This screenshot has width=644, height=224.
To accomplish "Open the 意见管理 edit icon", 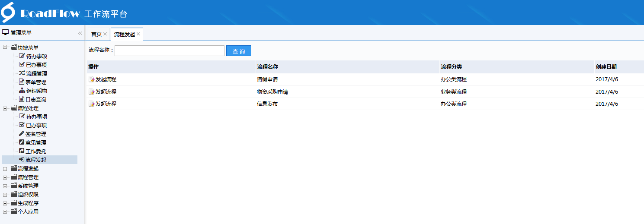I will point(22,142).
